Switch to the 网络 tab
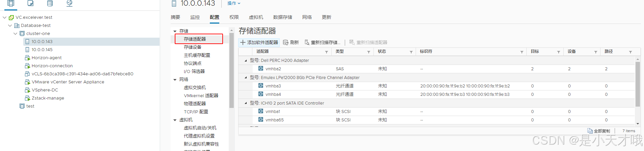Viewport: 644px width, 151px height. pos(307,17)
